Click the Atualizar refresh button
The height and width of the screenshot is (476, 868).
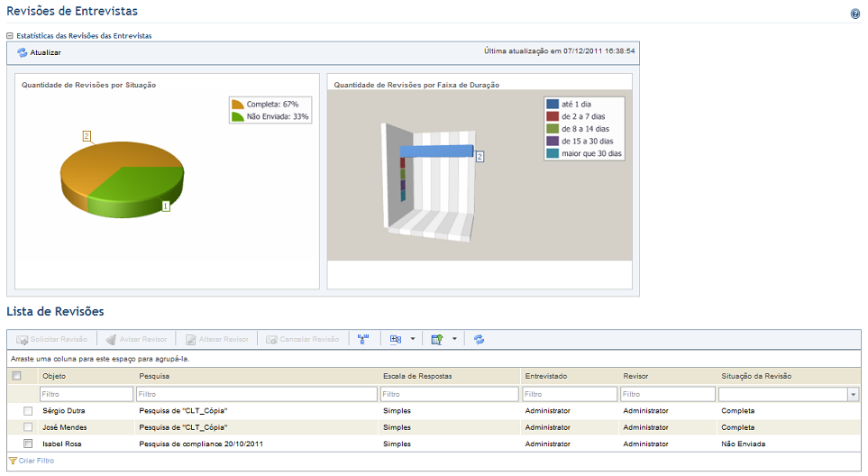click(39, 52)
